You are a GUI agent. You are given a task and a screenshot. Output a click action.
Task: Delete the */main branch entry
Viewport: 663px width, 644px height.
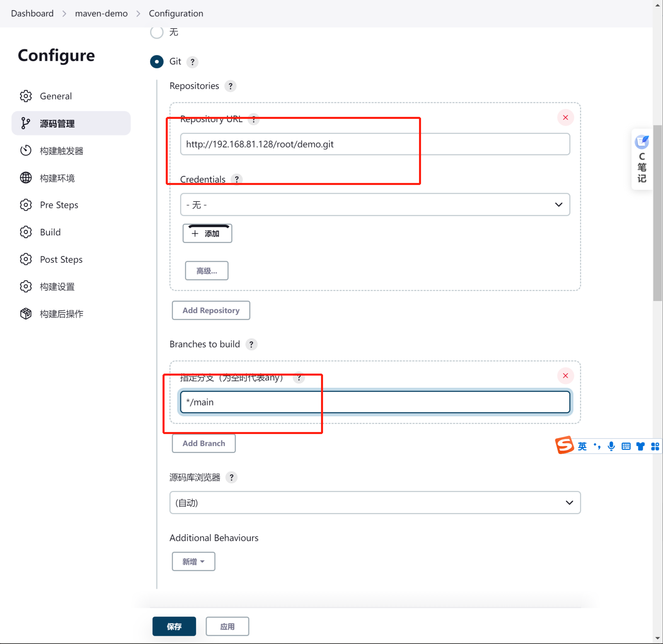(565, 376)
